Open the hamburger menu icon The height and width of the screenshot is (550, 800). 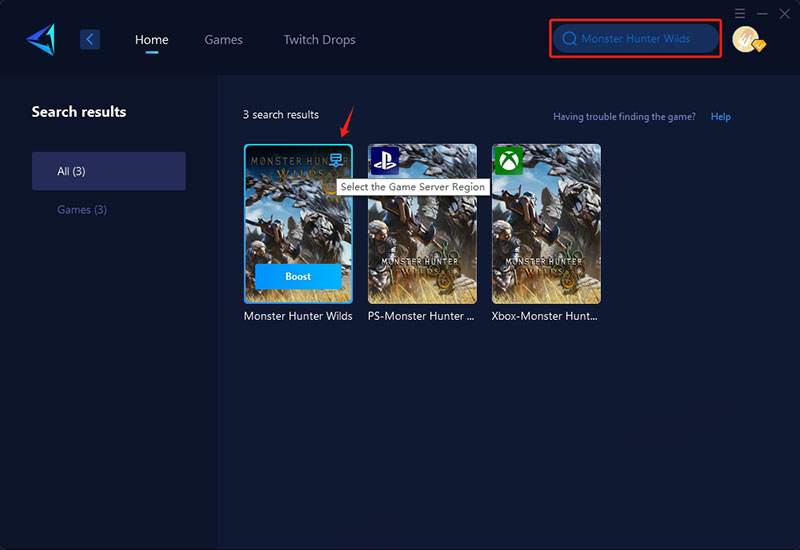740,14
